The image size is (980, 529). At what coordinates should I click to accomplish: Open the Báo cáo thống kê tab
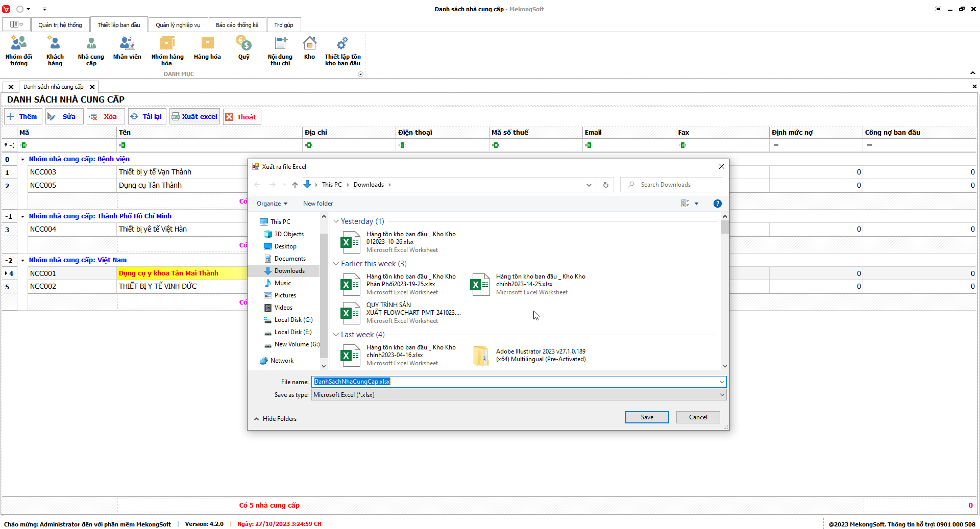coord(237,25)
